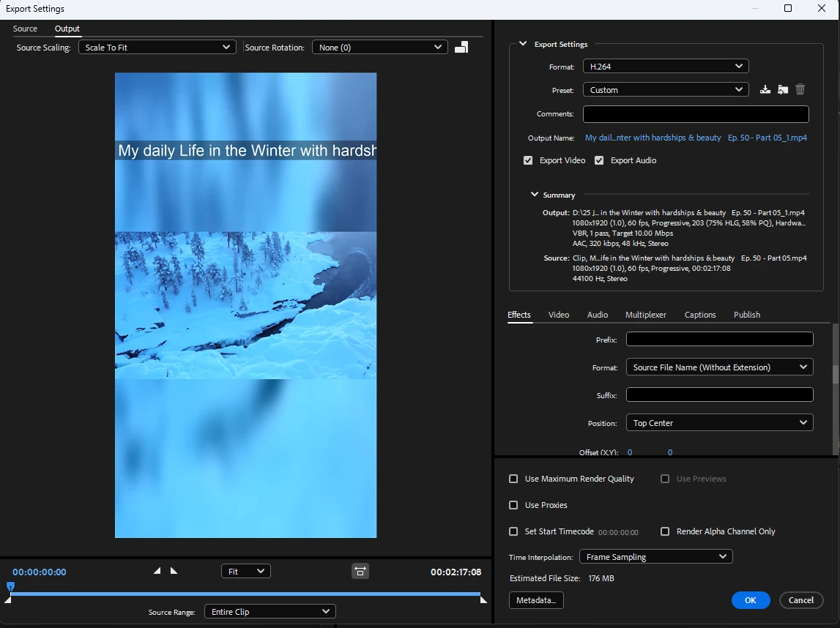This screenshot has height=628, width=840.
Task: Click the crop output icon beside Source Rotation
Action: point(461,48)
